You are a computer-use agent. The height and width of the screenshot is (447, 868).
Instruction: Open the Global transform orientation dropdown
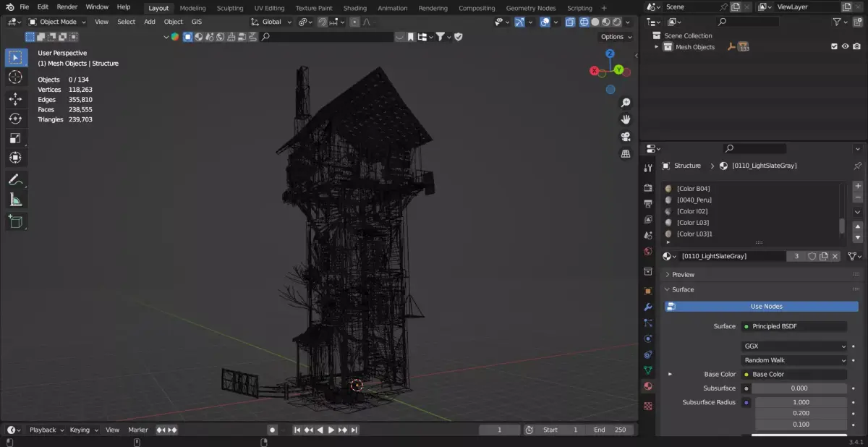[x=271, y=22]
